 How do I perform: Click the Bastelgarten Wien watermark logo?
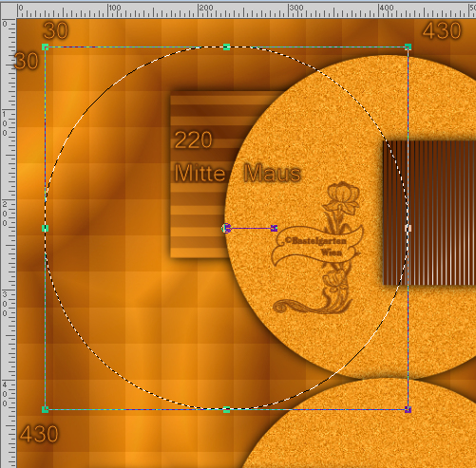(x=317, y=248)
